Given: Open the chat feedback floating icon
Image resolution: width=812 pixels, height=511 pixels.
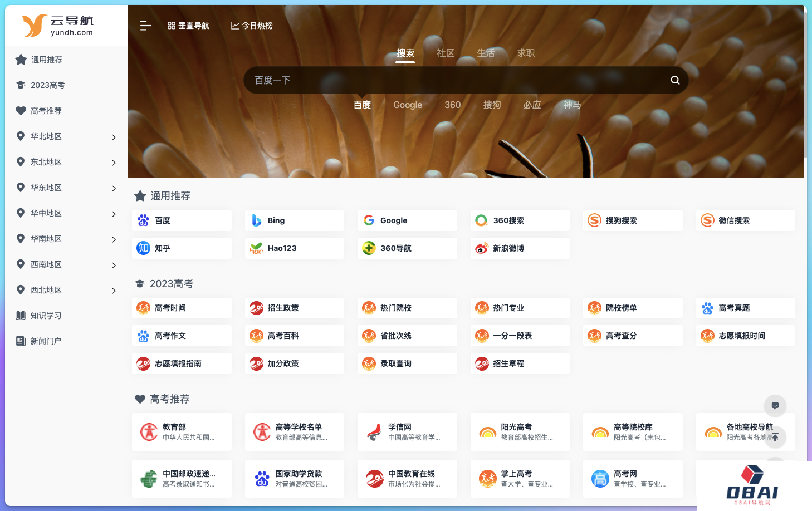Looking at the screenshot, I should (775, 406).
